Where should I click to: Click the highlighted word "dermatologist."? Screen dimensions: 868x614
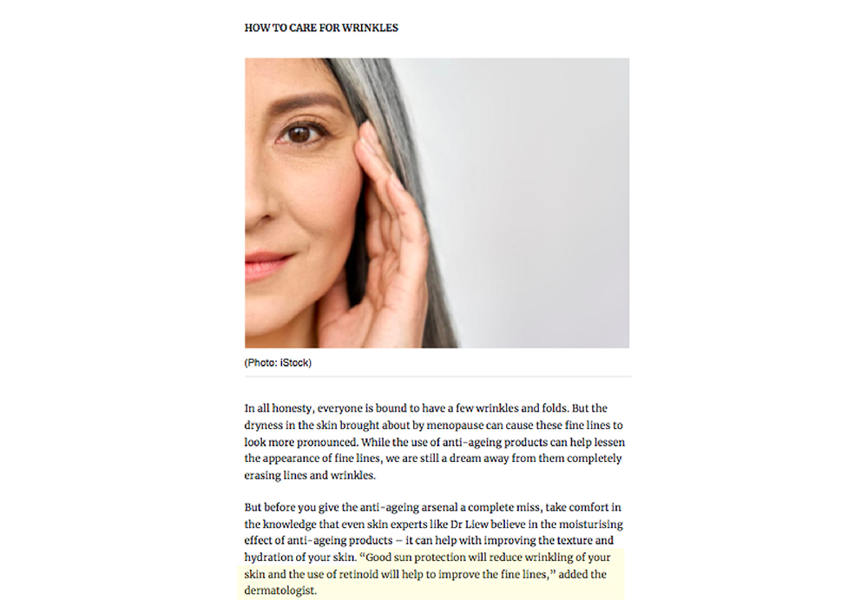pos(280,591)
